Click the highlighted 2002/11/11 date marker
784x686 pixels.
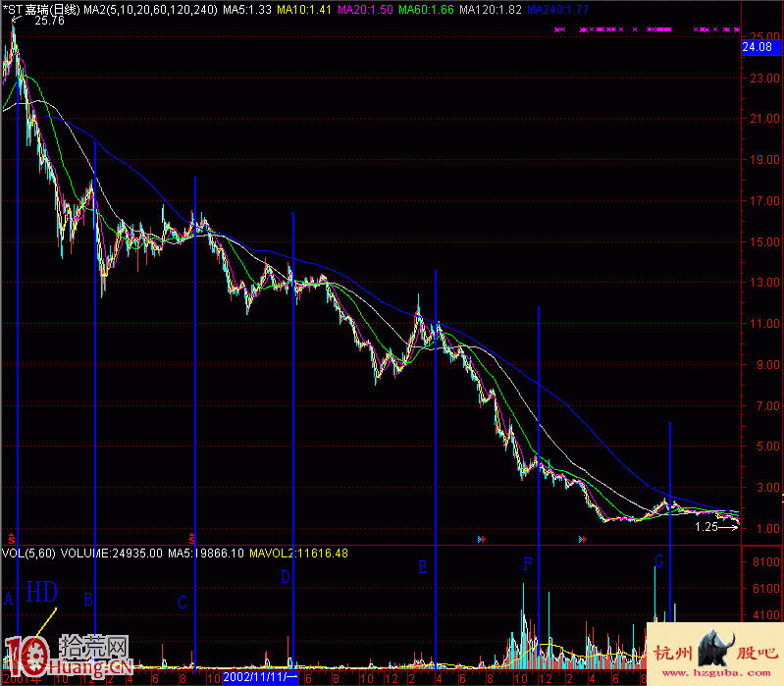[x=260, y=678]
